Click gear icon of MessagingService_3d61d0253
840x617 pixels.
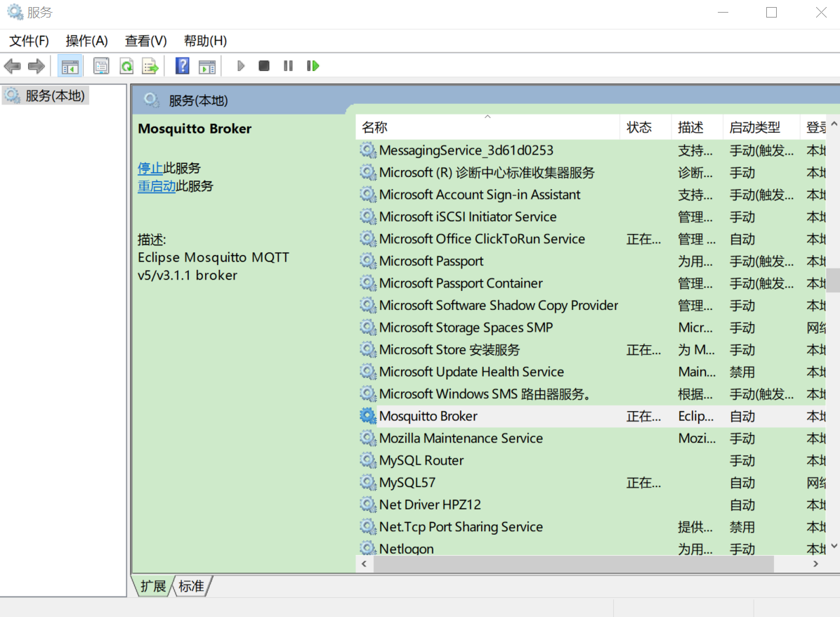(367, 150)
